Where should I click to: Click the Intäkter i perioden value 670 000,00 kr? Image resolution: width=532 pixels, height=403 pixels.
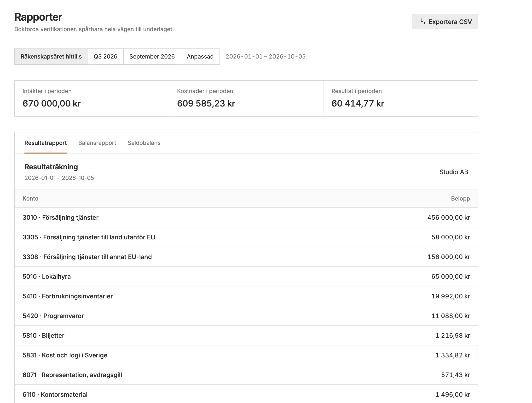pos(52,104)
